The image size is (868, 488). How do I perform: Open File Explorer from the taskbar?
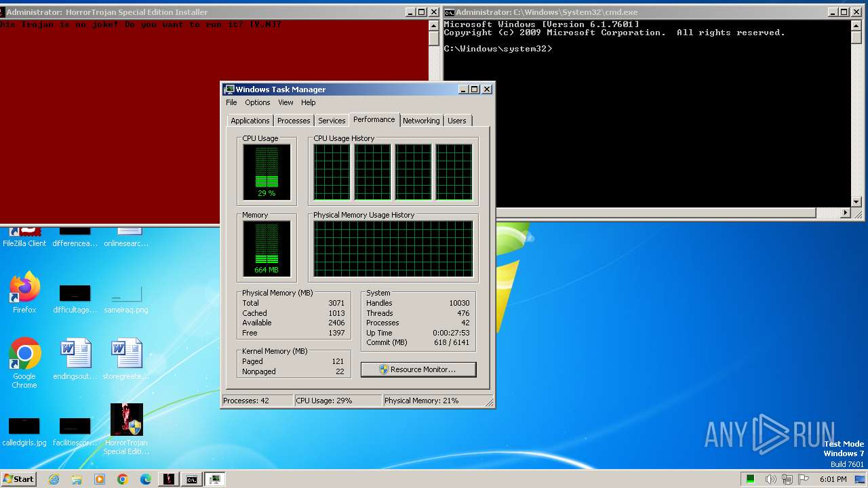(77, 479)
